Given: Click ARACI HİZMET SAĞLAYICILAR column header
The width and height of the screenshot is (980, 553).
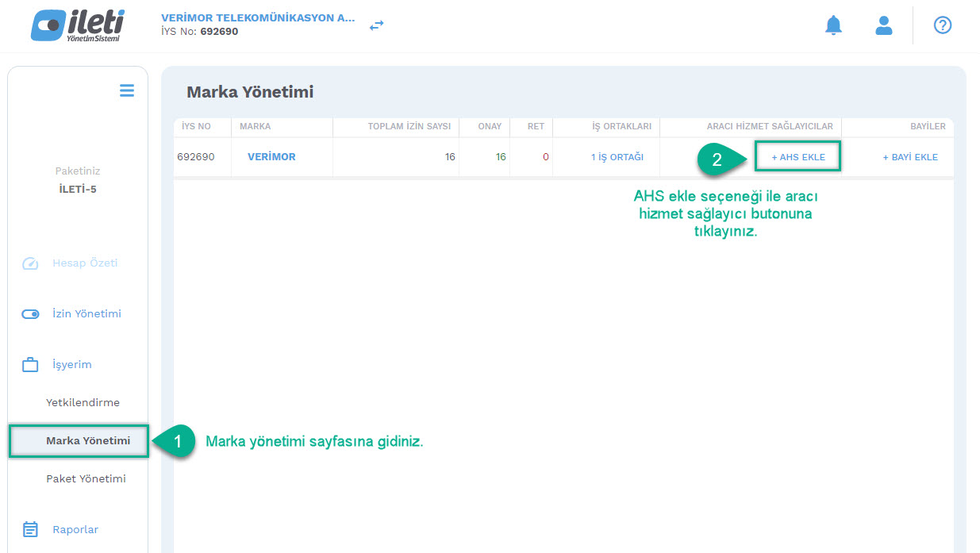Looking at the screenshot, I should tap(770, 126).
